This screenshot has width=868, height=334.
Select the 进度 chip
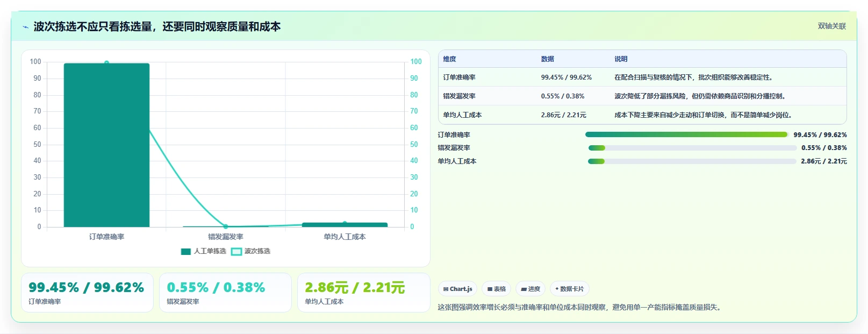point(530,289)
